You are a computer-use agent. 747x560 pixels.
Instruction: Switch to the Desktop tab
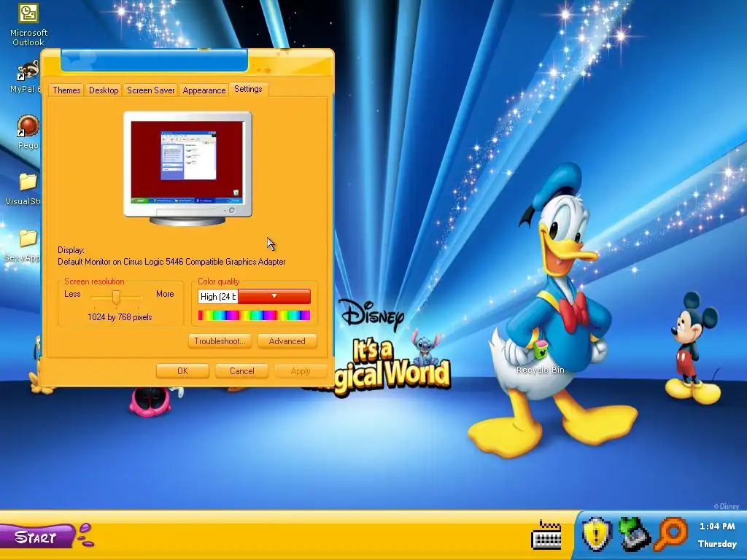click(x=104, y=90)
